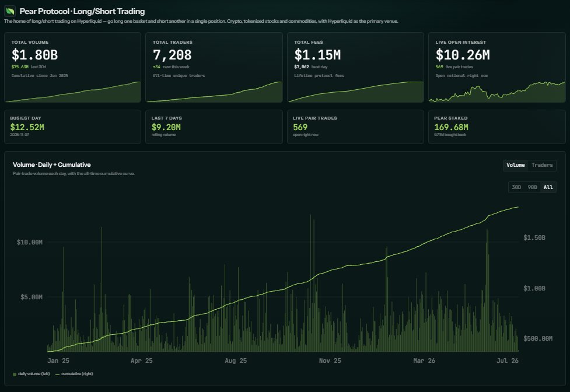This screenshot has width=570, height=392.
Task: Select the All time range
Action: pyautogui.click(x=548, y=187)
